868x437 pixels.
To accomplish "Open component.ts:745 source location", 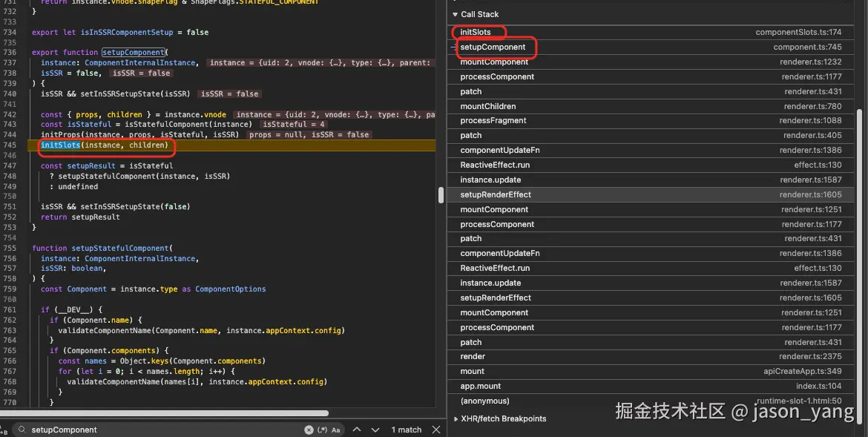I will (x=807, y=47).
